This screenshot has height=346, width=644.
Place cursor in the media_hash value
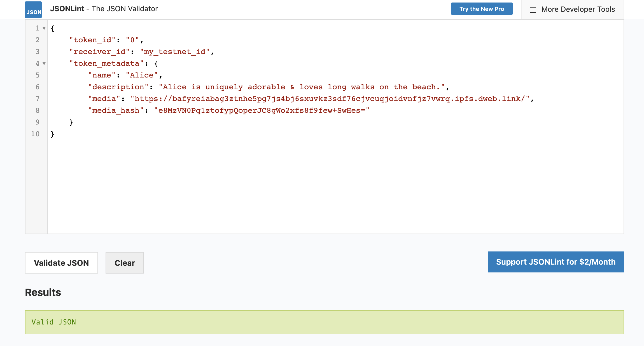262,110
